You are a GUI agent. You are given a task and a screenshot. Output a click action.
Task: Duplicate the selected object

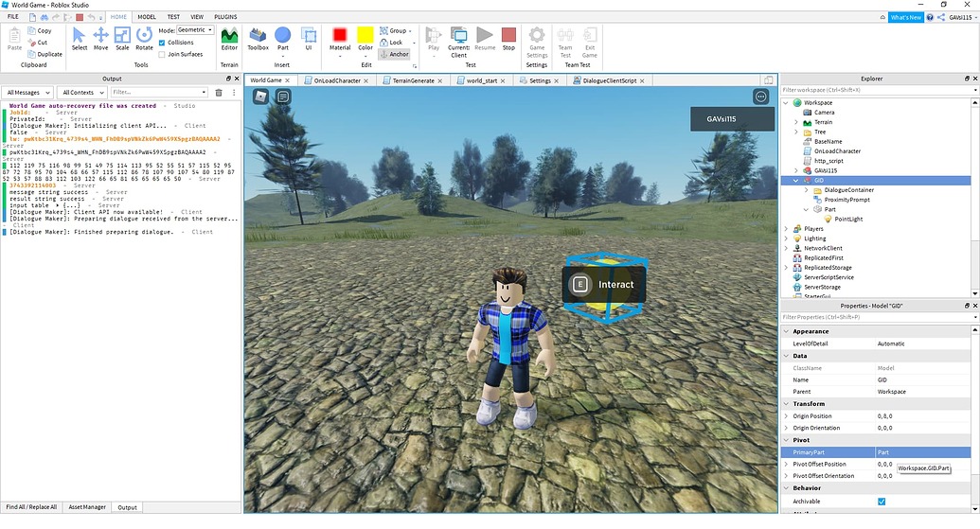coord(45,54)
